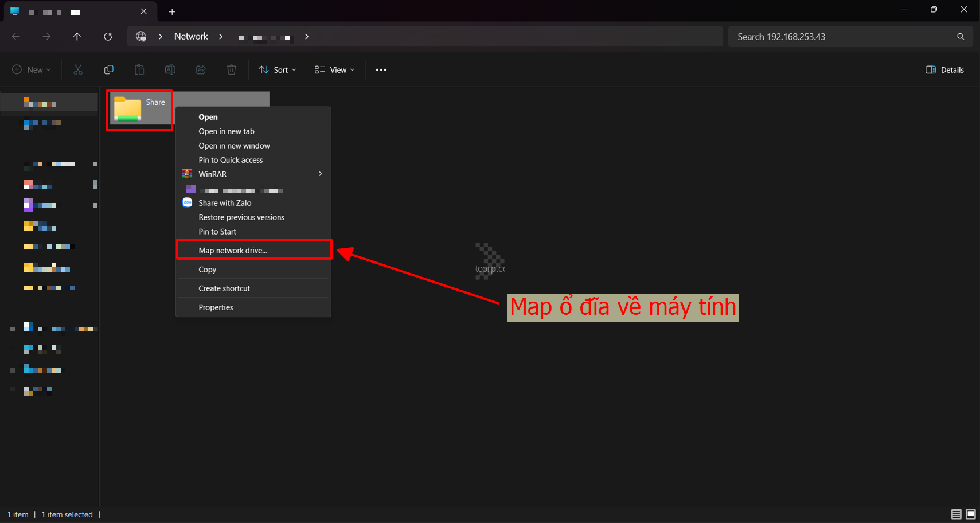980x523 pixels.
Task: Go up one directory level
Action: point(77,37)
